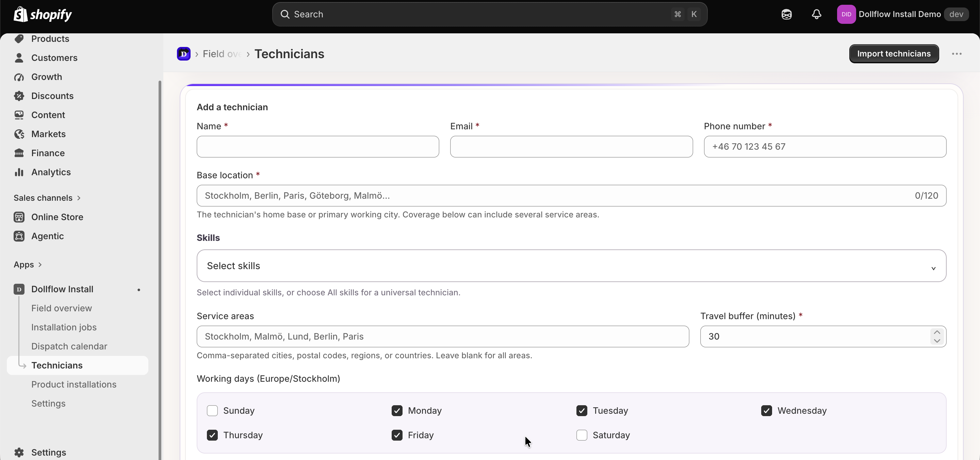
Task: Expand the Sales channels section
Action: click(x=47, y=198)
